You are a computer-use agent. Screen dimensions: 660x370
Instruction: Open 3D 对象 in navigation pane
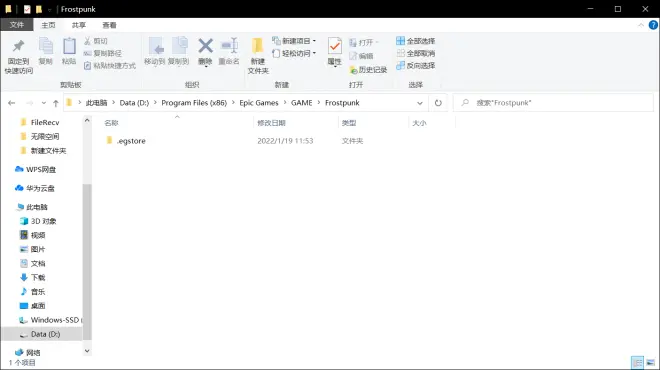click(x=38, y=221)
